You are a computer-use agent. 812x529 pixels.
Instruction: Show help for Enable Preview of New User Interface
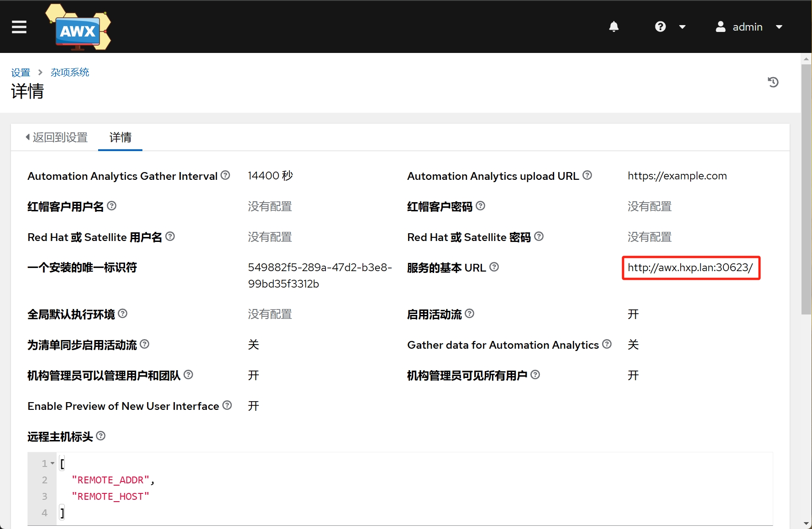tap(227, 405)
